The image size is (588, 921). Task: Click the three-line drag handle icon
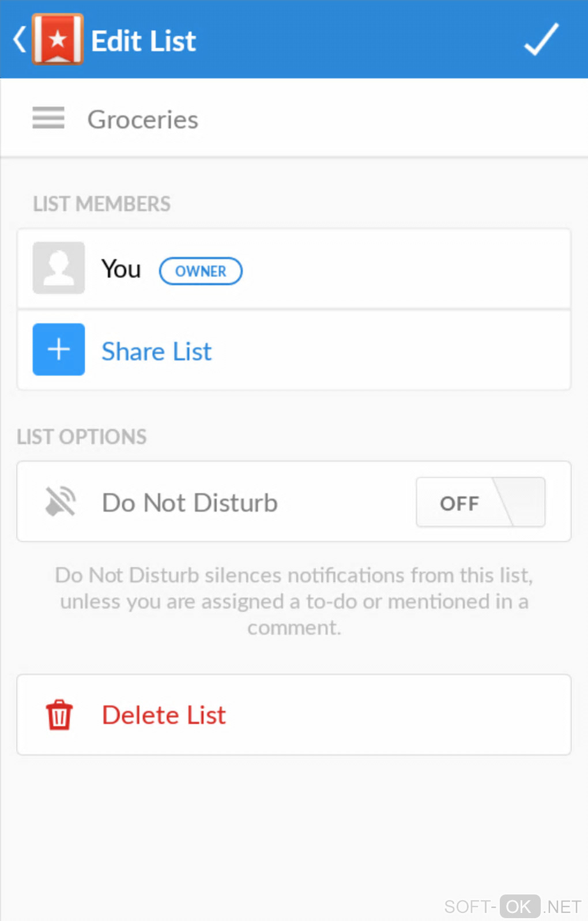[48, 118]
